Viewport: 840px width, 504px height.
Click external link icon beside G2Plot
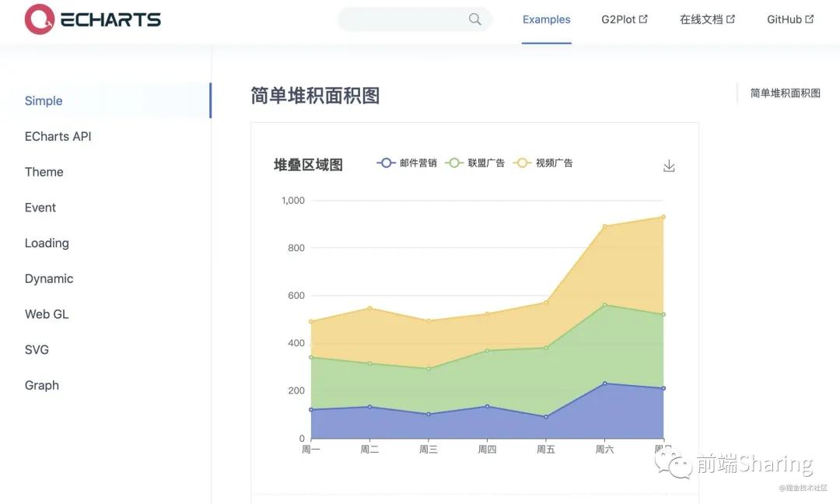coord(643,19)
